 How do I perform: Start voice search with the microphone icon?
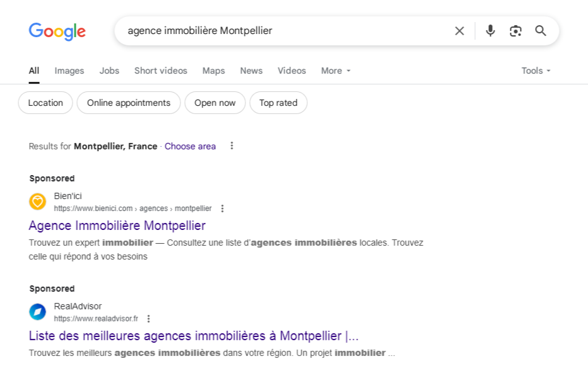click(490, 30)
